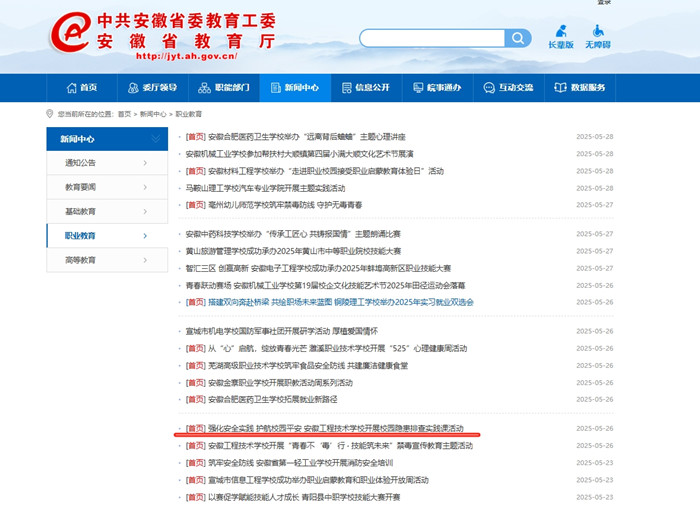Open 职能部门 in the navigation bar
This screenshot has height=507, width=700.
click(223, 88)
